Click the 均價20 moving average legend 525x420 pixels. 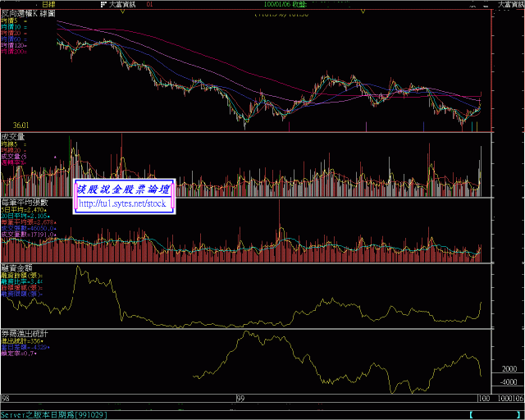click(14, 33)
